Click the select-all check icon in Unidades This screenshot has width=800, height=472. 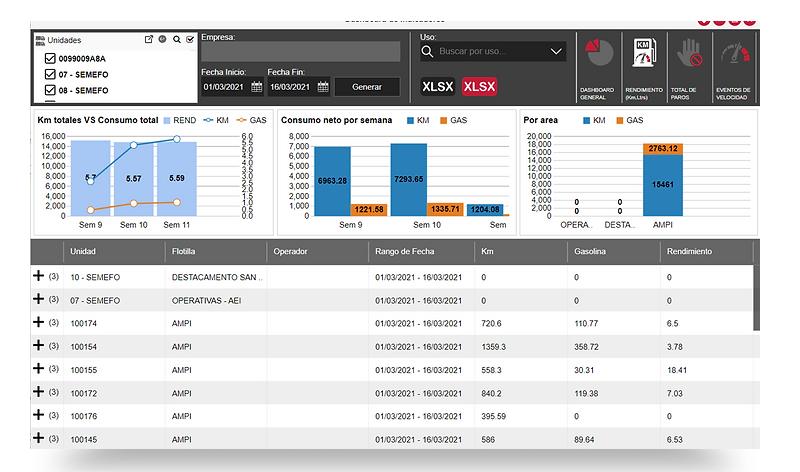click(x=190, y=39)
